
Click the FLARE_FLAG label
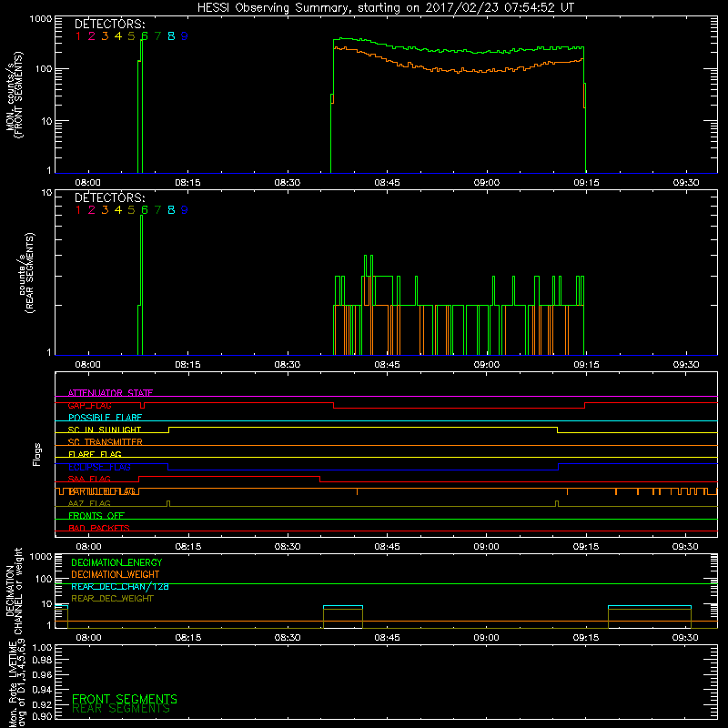tap(95, 454)
